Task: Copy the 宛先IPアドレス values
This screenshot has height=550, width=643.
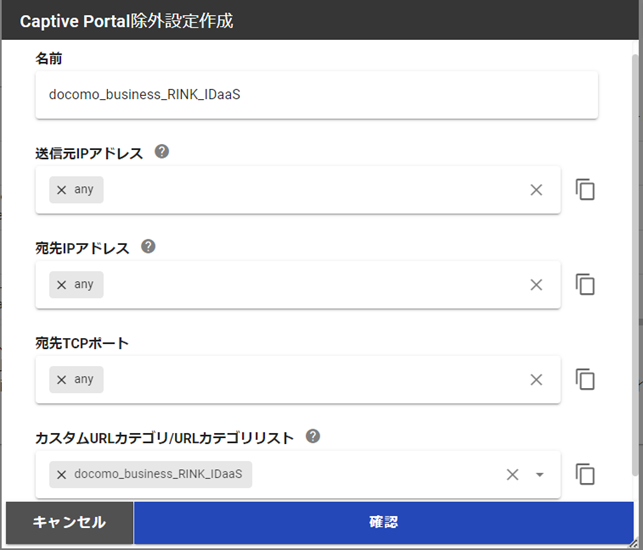Action: click(x=585, y=284)
